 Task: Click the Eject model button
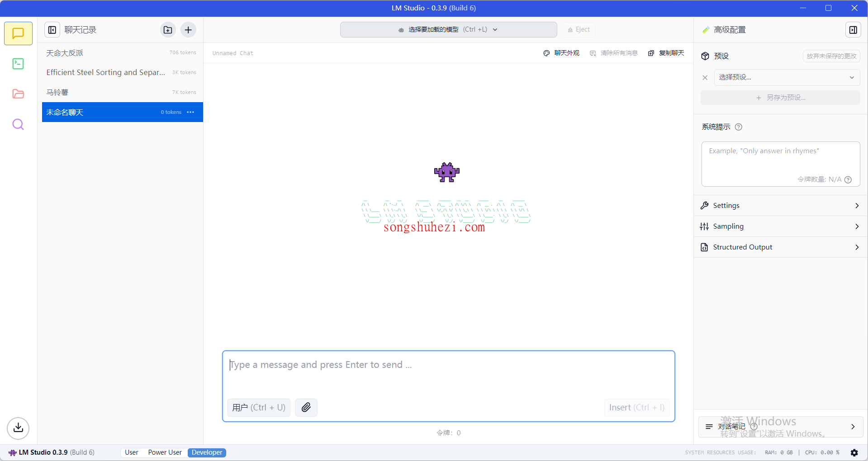coord(579,30)
